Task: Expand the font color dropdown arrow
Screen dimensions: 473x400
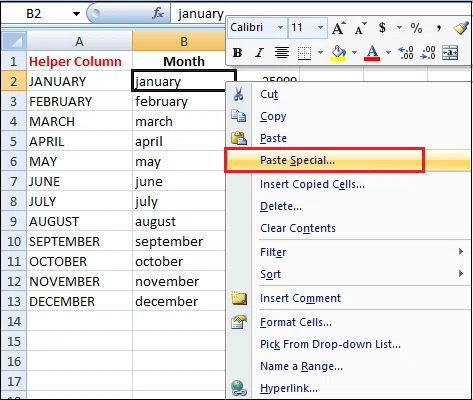Action: point(388,53)
